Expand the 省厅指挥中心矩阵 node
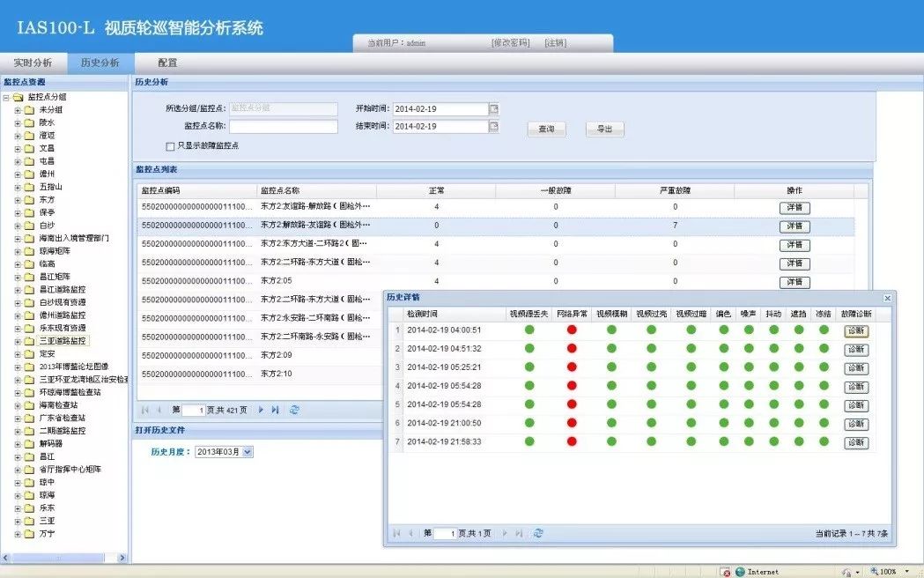Viewport: 924px width, 578px height. [x=18, y=470]
